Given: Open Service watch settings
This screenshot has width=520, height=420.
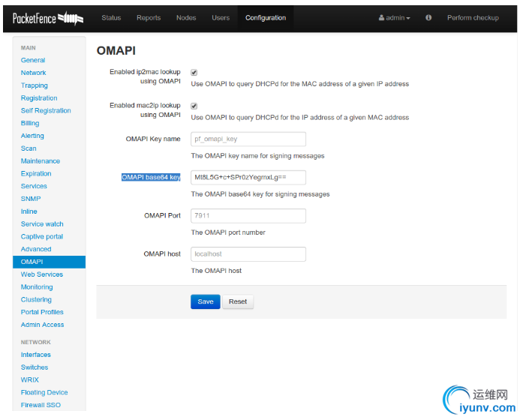Looking at the screenshot, I should click(42, 224).
